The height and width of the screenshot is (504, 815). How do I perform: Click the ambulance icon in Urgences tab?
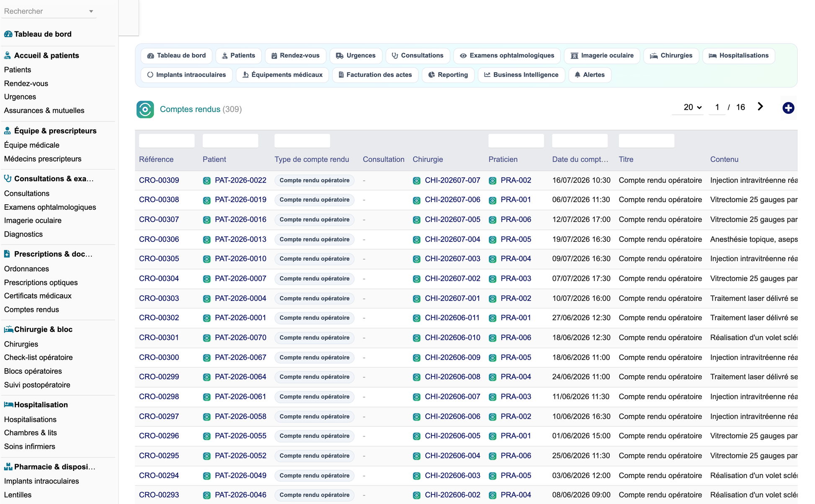click(x=340, y=56)
